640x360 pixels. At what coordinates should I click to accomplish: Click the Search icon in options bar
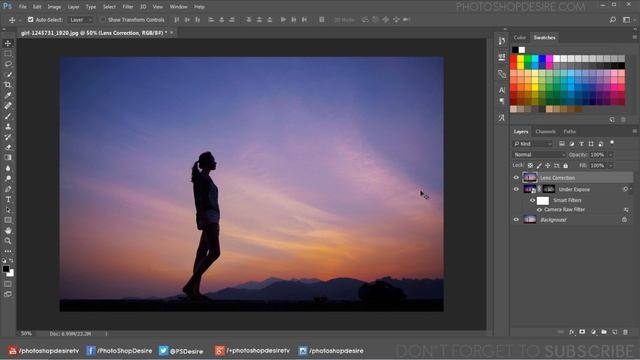click(x=613, y=20)
